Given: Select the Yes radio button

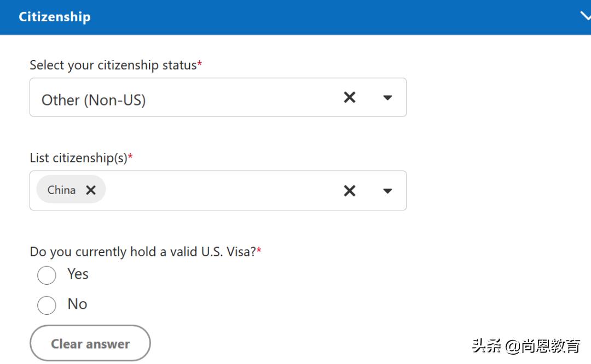Looking at the screenshot, I should point(47,275).
